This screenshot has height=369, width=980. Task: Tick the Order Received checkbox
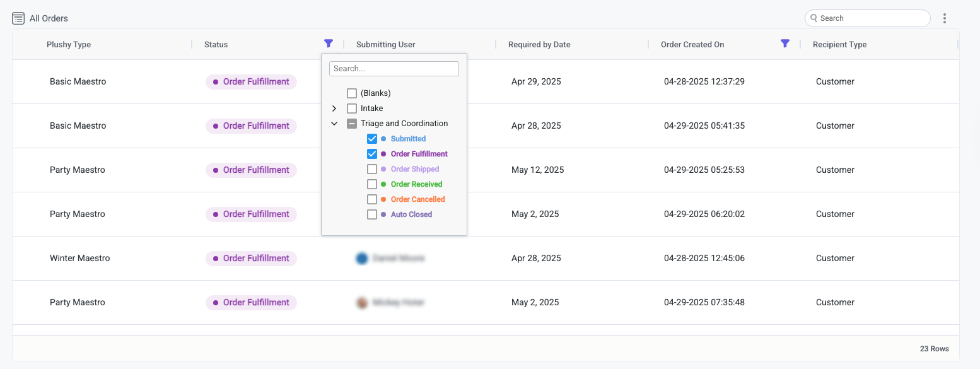click(x=372, y=184)
